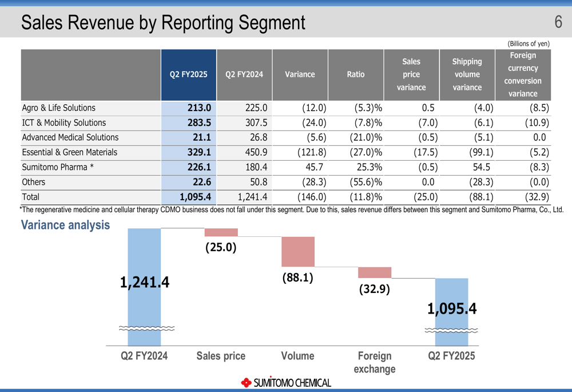Click the 25.3% ratio cell

366,167
